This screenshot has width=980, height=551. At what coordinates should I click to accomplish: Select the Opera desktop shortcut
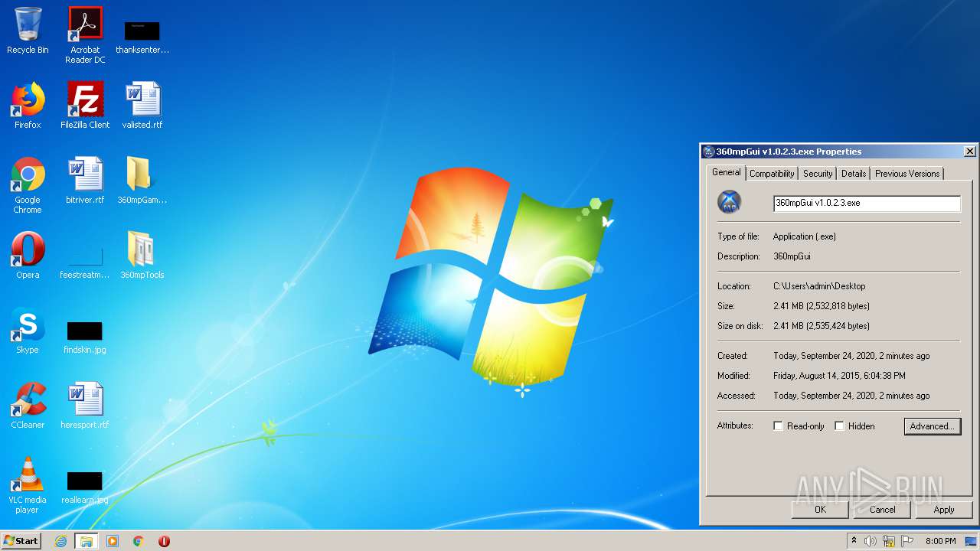pyautogui.click(x=28, y=256)
